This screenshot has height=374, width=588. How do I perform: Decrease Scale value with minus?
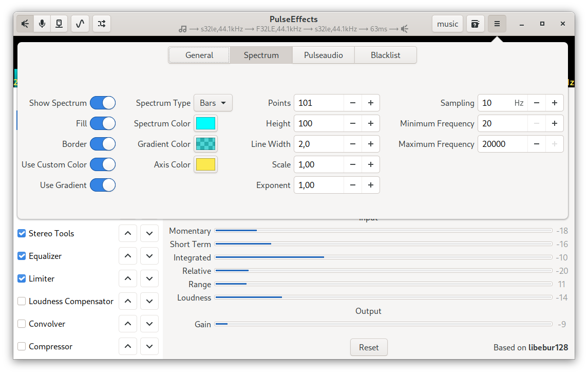(352, 165)
